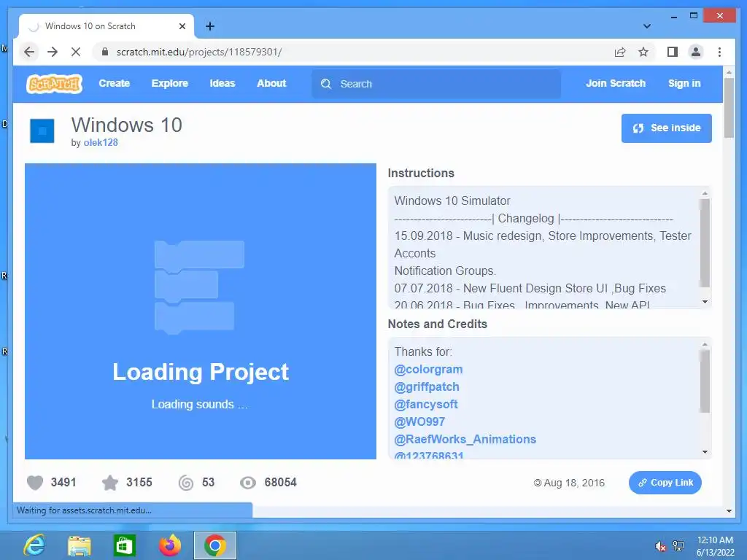Click the Loading Project player area

click(x=201, y=311)
